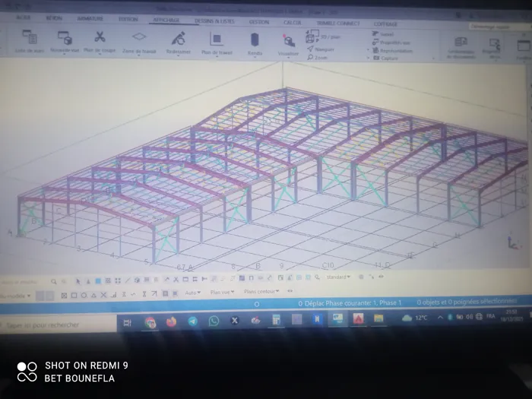532x399 pixels.
Task: Click the Représentation button
Action: click(x=395, y=52)
